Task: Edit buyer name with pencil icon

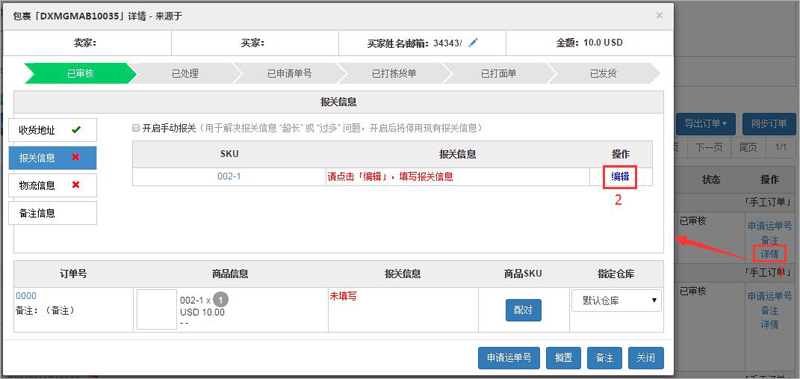Action: pyautogui.click(x=473, y=43)
